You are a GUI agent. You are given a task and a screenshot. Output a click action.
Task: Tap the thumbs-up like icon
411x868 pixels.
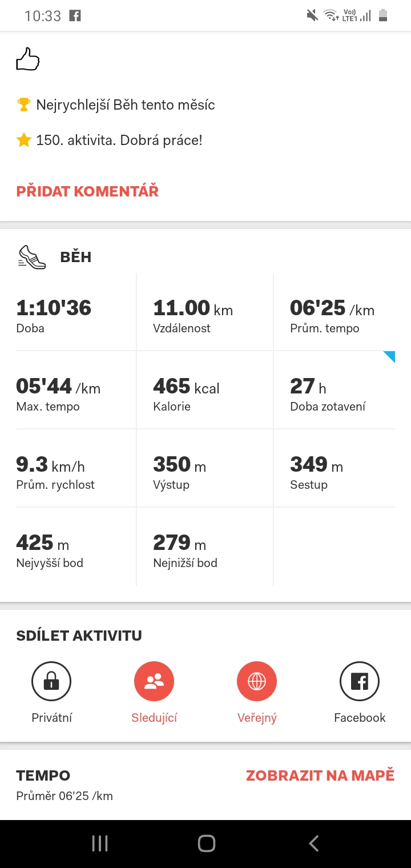pyautogui.click(x=27, y=59)
